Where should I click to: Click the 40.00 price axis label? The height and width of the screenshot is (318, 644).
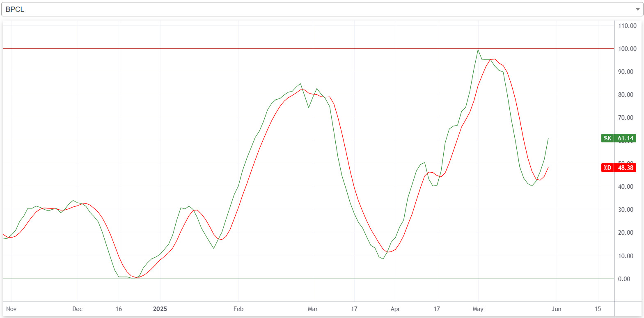click(x=626, y=187)
